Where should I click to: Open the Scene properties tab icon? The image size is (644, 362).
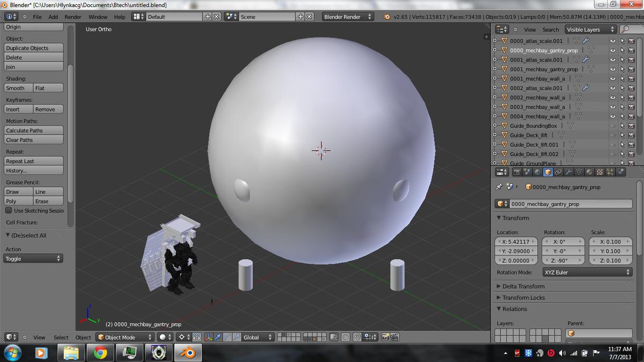pyautogui.click(x=528, y=172)
